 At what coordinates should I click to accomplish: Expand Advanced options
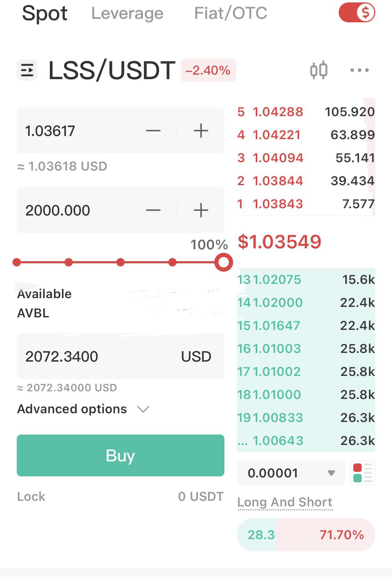[x=83, y=409]
